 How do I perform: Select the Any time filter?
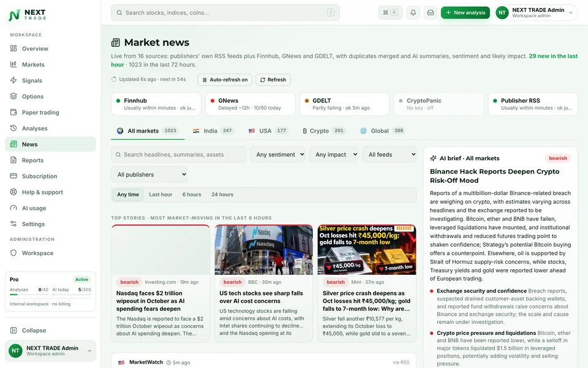pyautogui.click(x=128, y=194)
